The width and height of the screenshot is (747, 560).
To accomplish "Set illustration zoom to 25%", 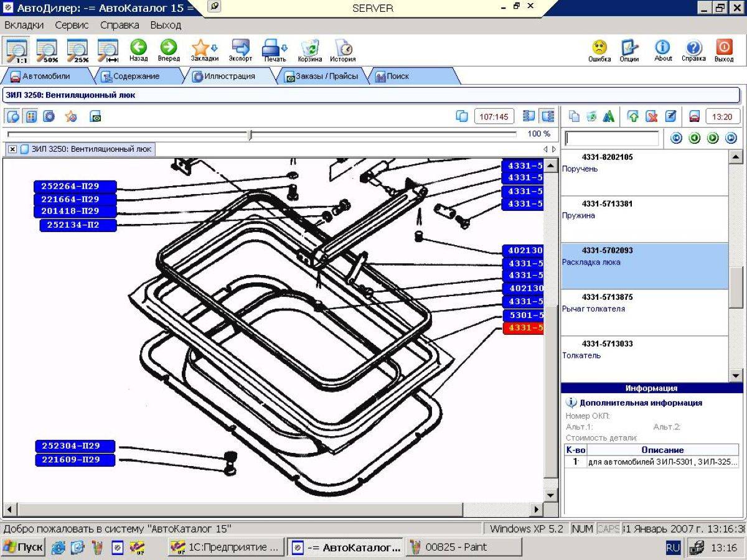I will tap(77, 50).
